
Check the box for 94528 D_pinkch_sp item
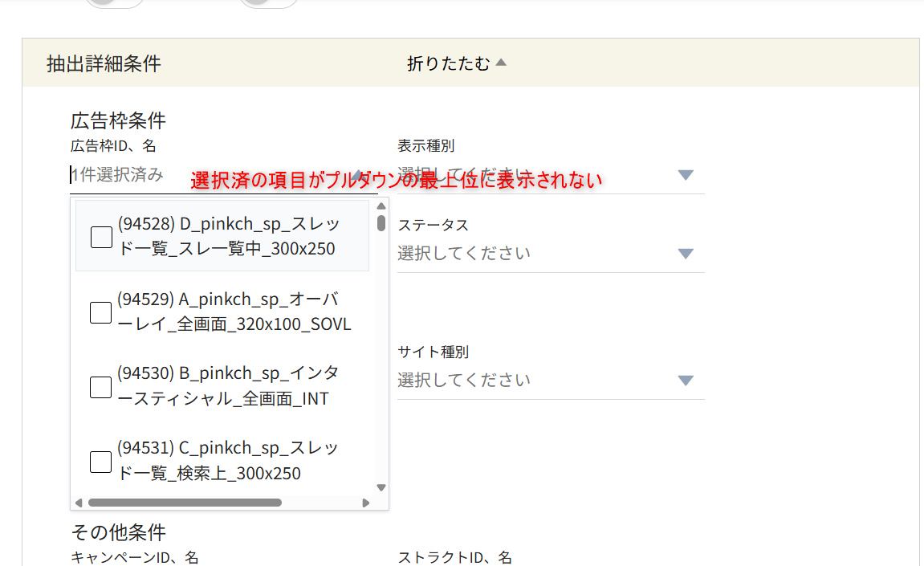coord(101,237)
